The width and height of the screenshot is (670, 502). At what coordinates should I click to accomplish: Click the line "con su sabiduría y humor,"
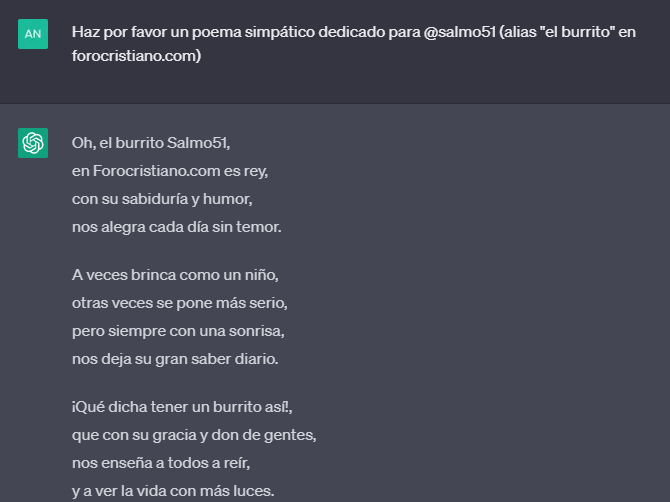coord(162,199)
